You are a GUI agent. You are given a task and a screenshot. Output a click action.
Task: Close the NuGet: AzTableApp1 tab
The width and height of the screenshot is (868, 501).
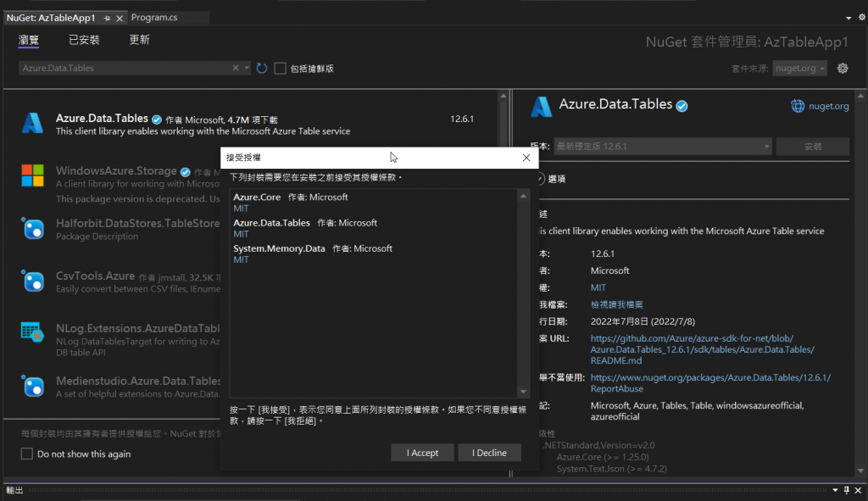pos(120,19)
